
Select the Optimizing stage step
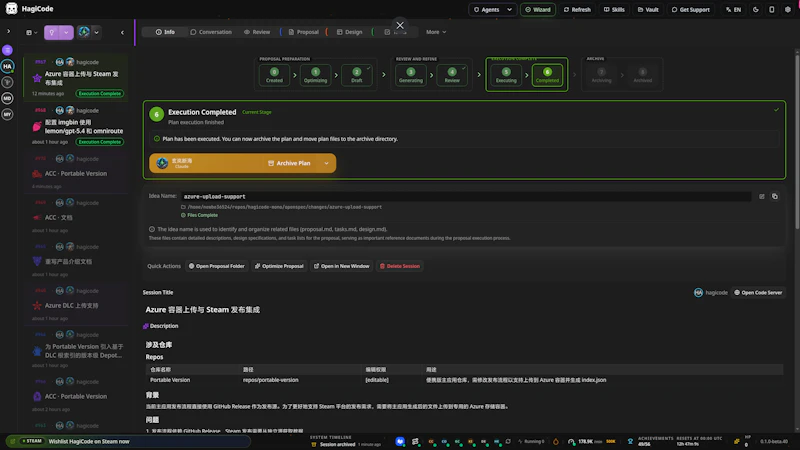(315, 75)
